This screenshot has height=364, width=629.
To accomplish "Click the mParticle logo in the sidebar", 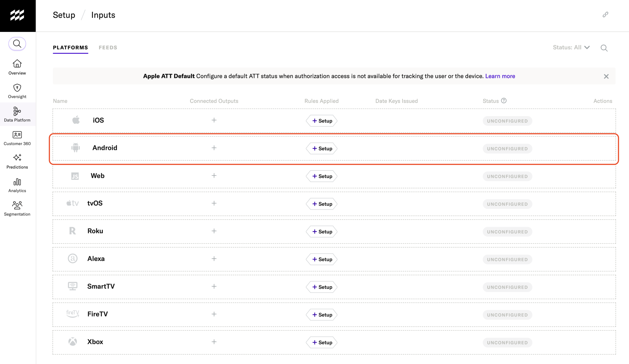I will click(17, 15).
